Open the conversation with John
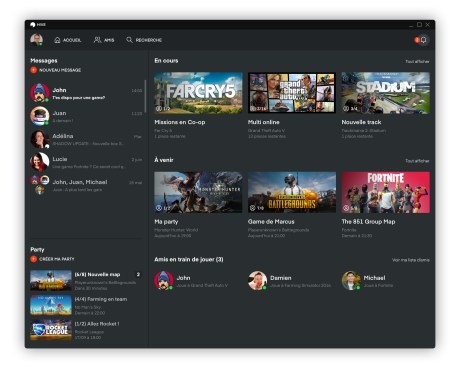 point(87,93)
